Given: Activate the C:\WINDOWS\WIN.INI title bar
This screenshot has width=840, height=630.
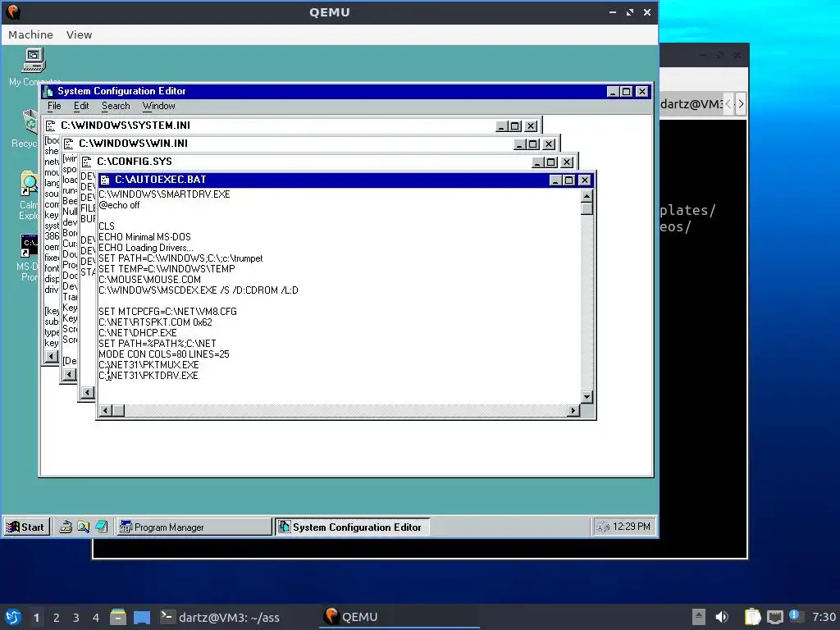Looking at the screenshot, I should pos(310,144).
